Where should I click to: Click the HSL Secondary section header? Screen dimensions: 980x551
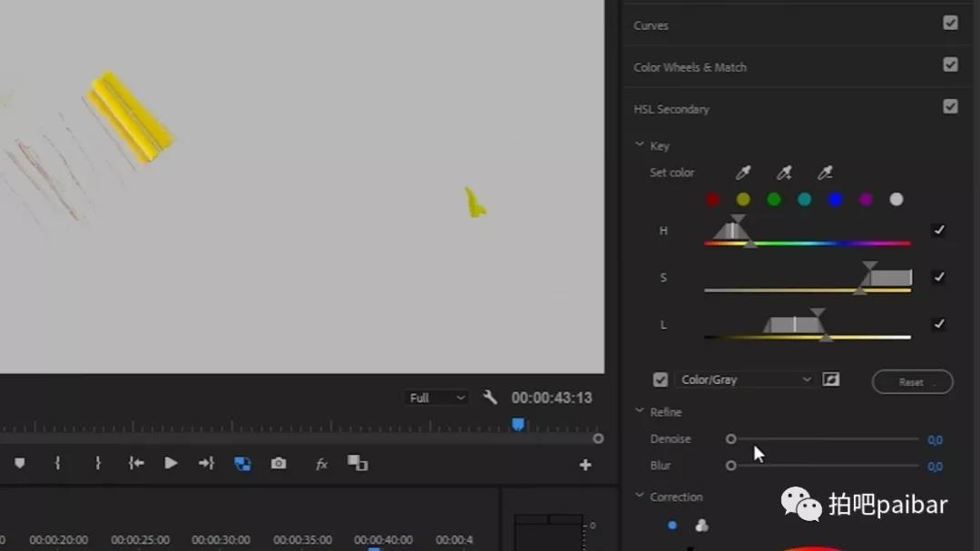(671, 109)
